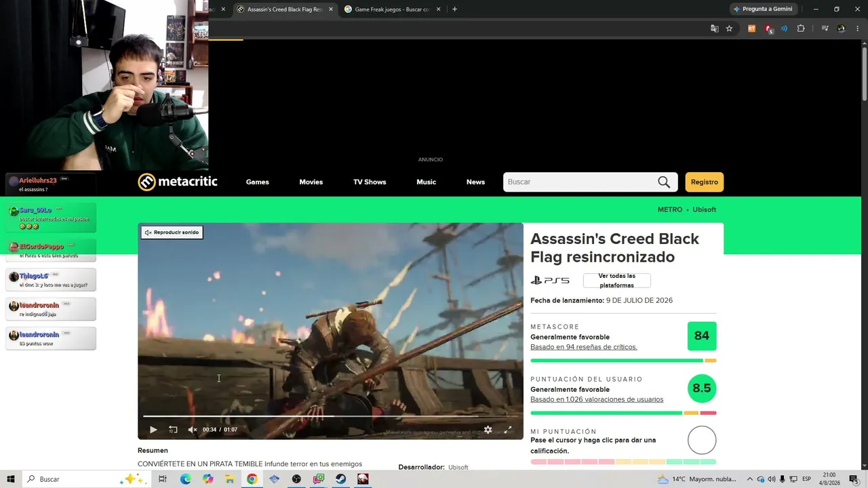Click the Chrome taskbar icon
Screen dimensions: 868x488
pos(252,479)
